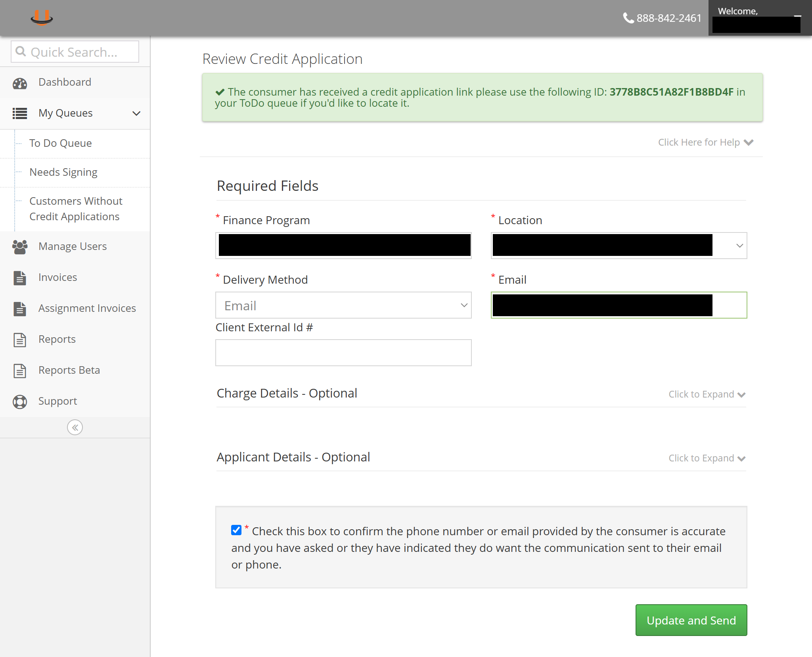The height and width of the screenshot is (657, 812).
Task: Go to Manage Users
Action: (75, 246)
